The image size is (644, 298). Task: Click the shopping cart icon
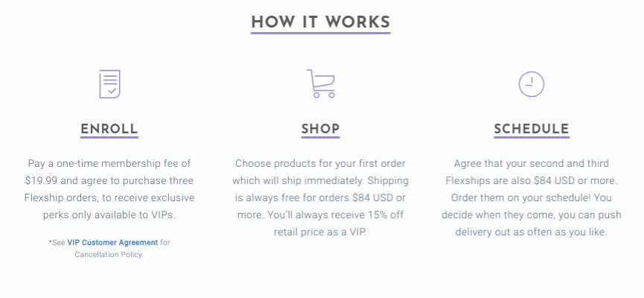tap(321, 84)
